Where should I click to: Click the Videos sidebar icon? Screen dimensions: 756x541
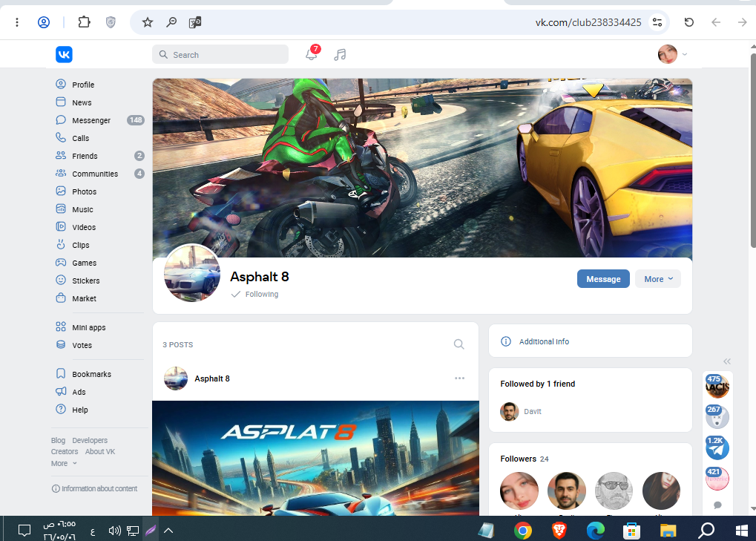coord(61,226)
